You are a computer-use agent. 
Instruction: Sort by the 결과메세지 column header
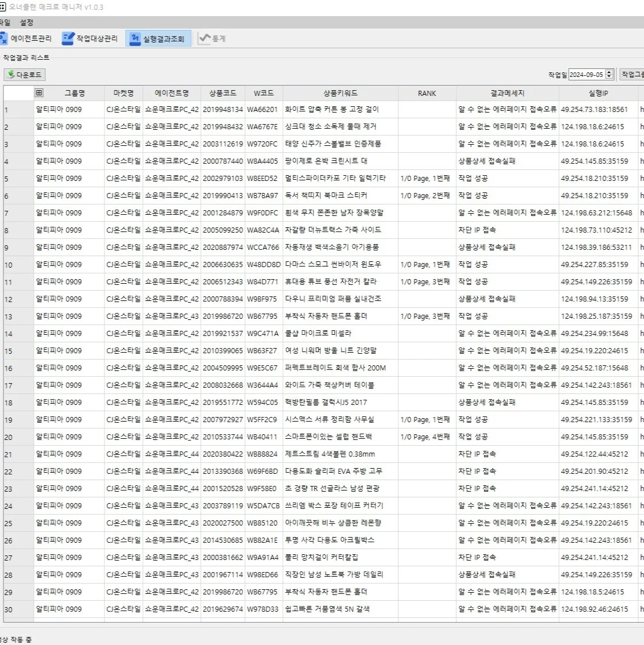pyautogui.click(x=507, y=93)
